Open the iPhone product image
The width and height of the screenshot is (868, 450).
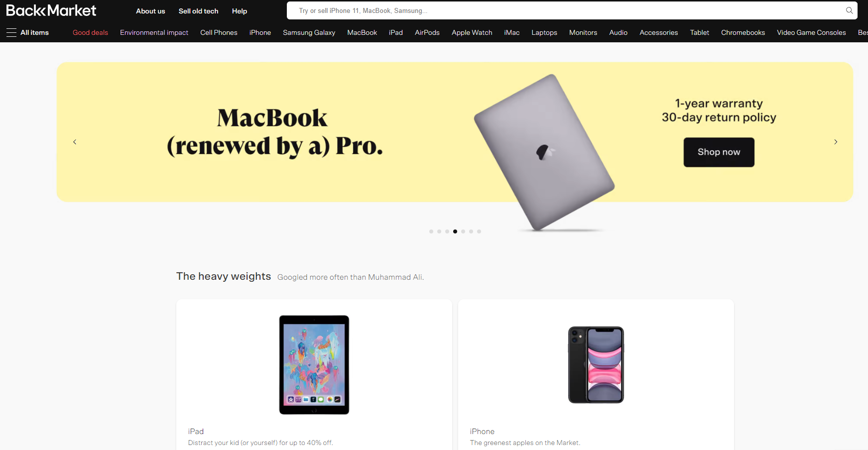(x=596, y=365)
